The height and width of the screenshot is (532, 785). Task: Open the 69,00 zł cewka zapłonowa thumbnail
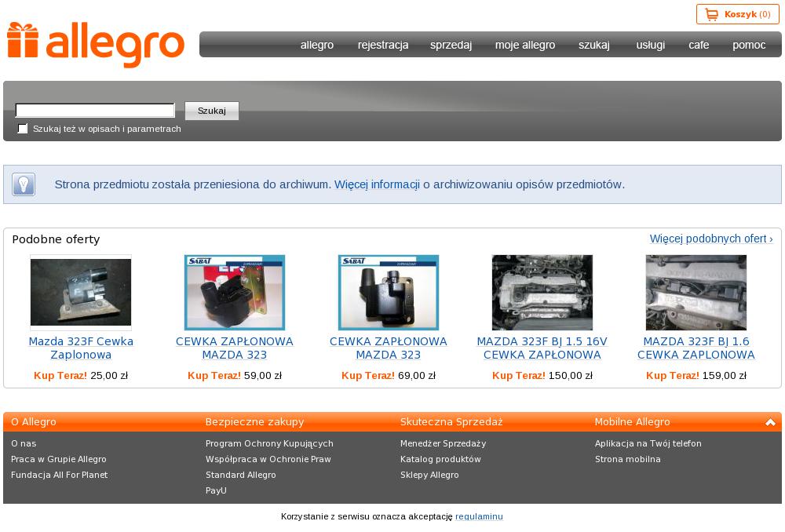pos(389,292)
